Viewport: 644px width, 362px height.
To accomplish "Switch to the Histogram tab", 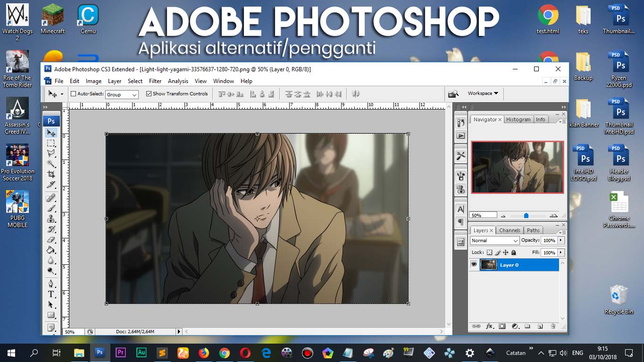I will pos(518,119).
